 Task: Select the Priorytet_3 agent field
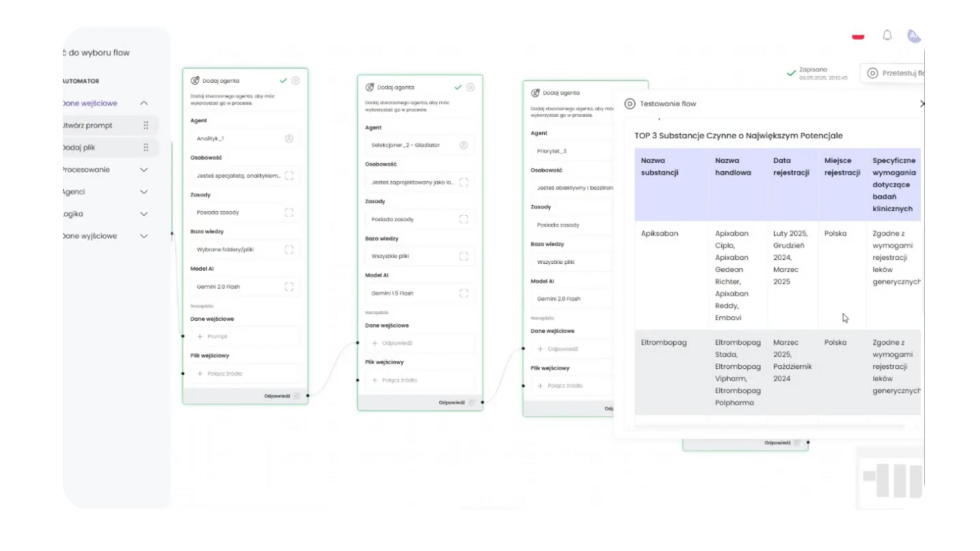point(572,151)
